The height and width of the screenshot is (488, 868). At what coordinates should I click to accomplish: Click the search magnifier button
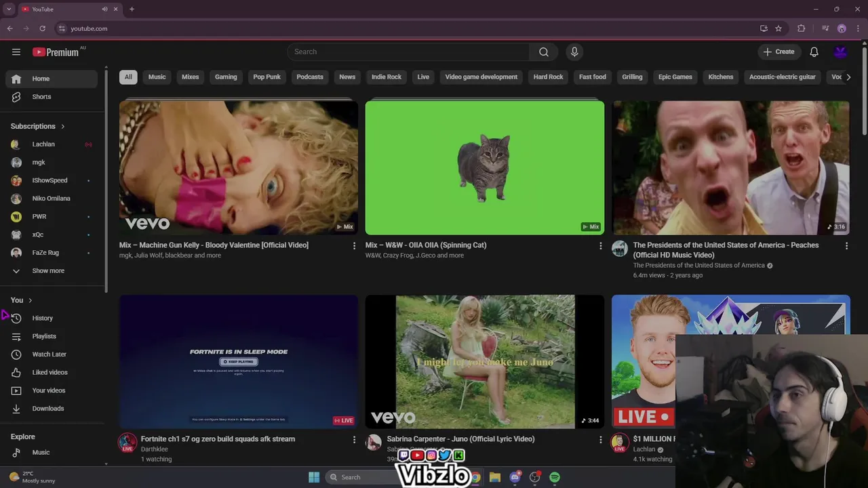click(x=544, y=52)
